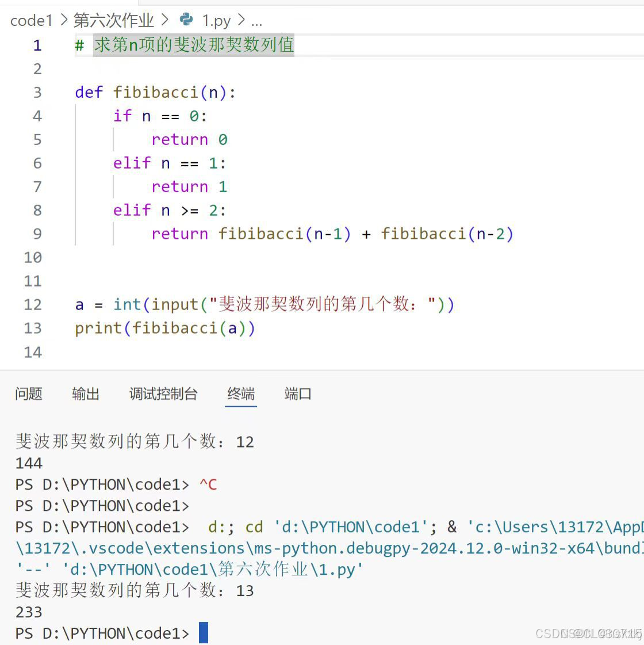Click the input prompt string on line 12
The width and height of the screenshot is (644, 645).
tap(323, 304)
